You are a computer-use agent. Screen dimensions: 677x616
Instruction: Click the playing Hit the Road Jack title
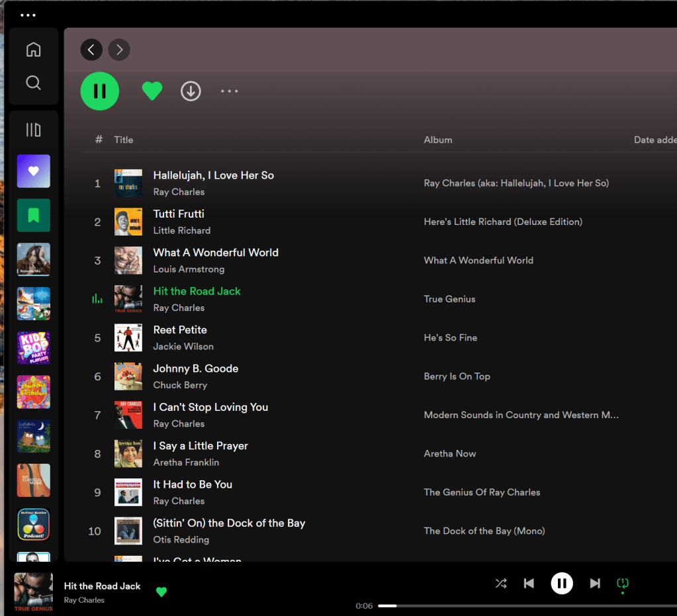(197, 291)
